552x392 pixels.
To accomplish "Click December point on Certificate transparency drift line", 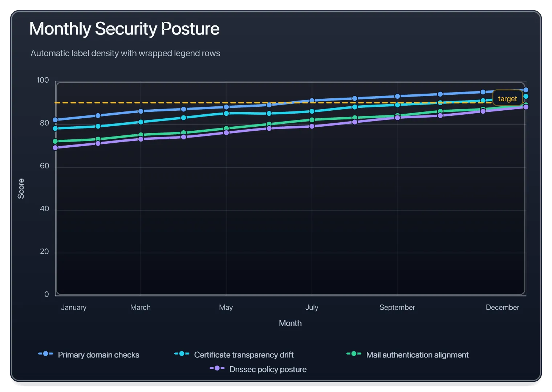I will [x=525, y=96].
